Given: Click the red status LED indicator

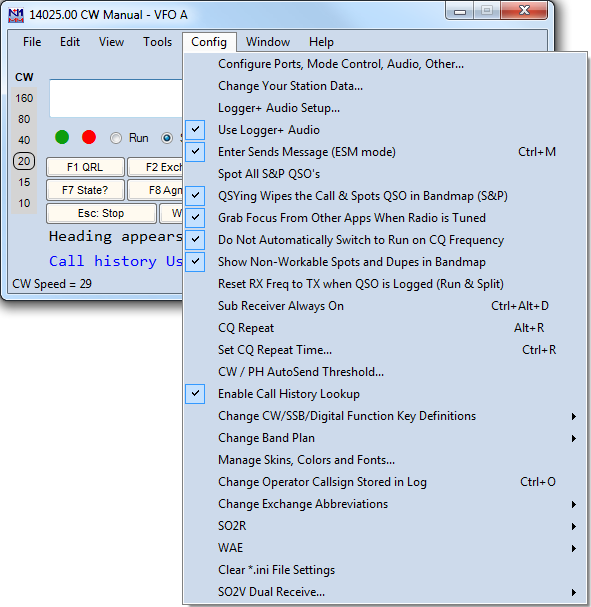Looking at the screenshot, I should [89, 137].
